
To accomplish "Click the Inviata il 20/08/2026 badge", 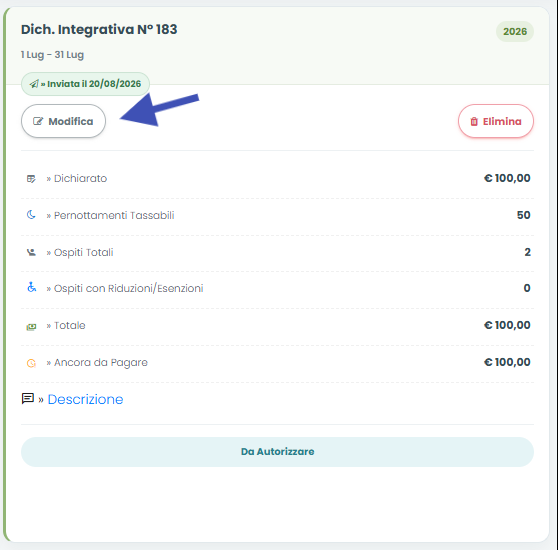I will [85, 84].
